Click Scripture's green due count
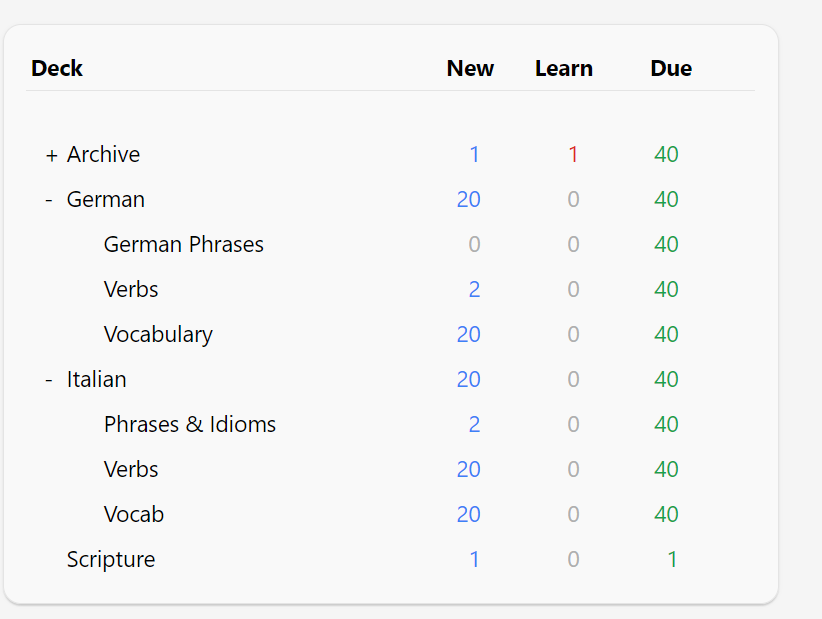The image size is (822, 619). 672,560
